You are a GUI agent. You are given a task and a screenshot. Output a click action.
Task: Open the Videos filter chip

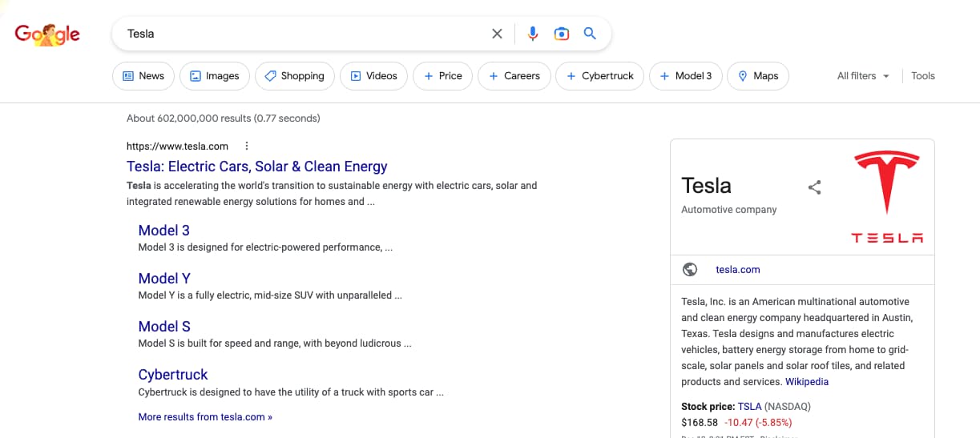(373, 76)
